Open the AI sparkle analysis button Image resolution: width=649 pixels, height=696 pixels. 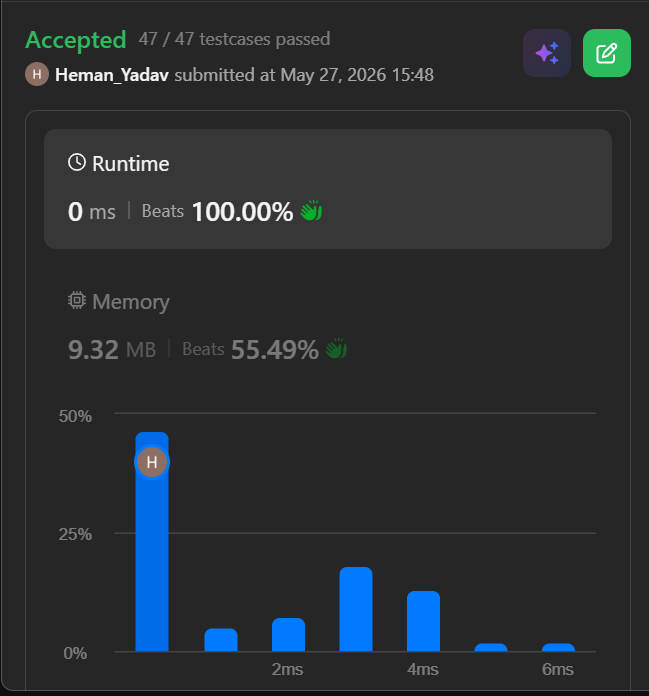pyautogui.click(x=546, y=53)
